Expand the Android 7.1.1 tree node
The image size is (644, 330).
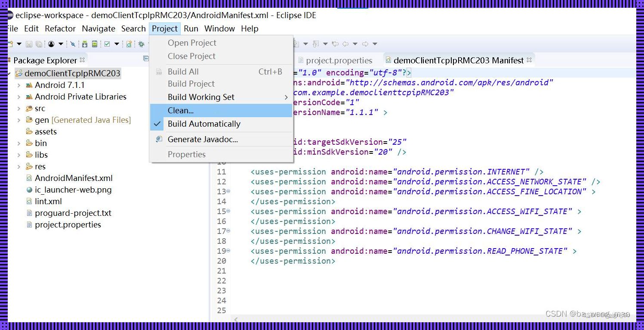[x=19, y=85]
